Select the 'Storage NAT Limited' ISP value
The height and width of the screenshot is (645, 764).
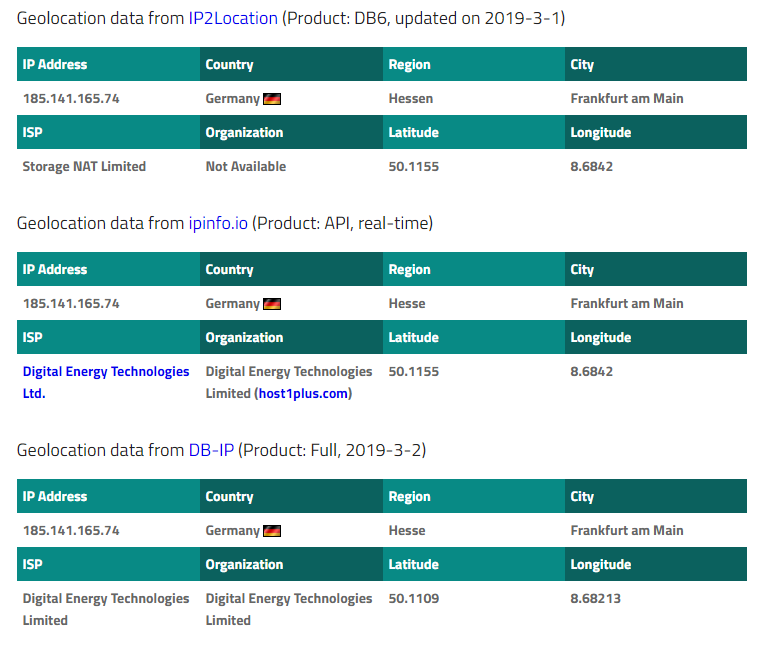tap(84, 167)
